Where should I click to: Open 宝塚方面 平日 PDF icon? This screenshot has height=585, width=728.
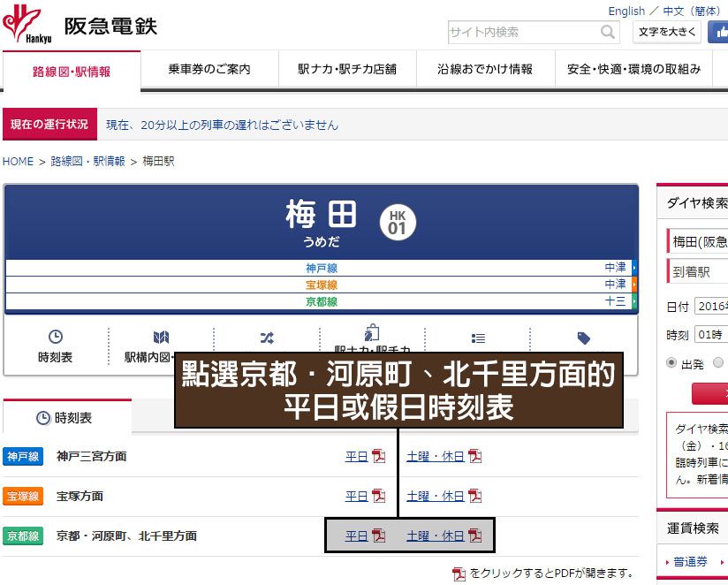(x=378, y=497)
